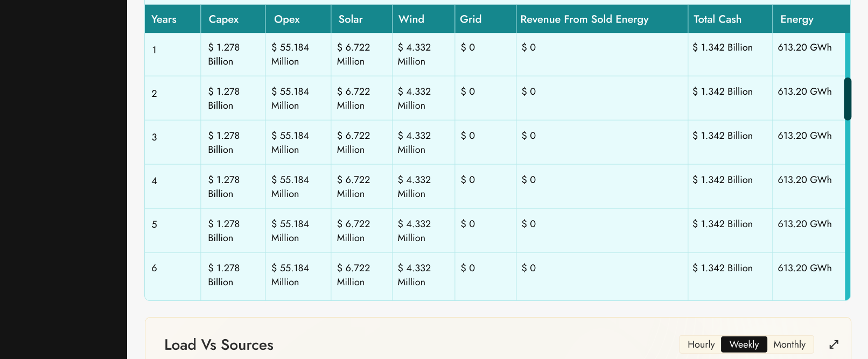Select the Capex value in year 1 row
Screen dimensions: 868x359
point(223,54)
